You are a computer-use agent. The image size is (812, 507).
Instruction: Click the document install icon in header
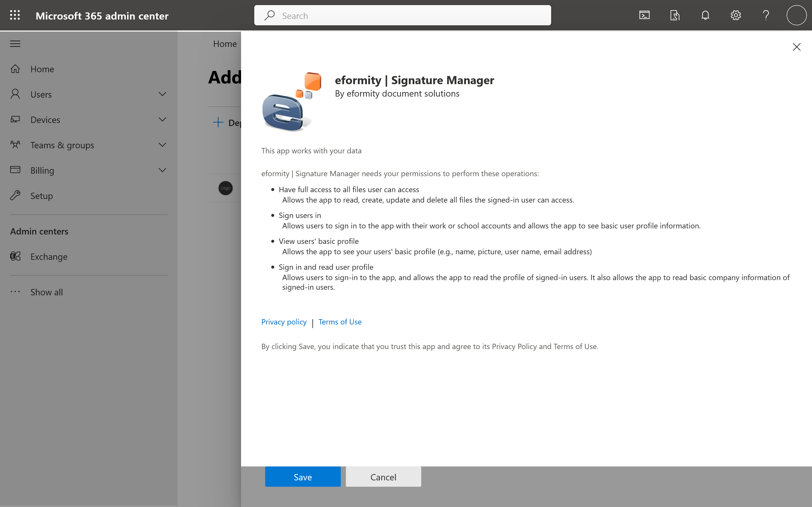(x=675, y=15)
